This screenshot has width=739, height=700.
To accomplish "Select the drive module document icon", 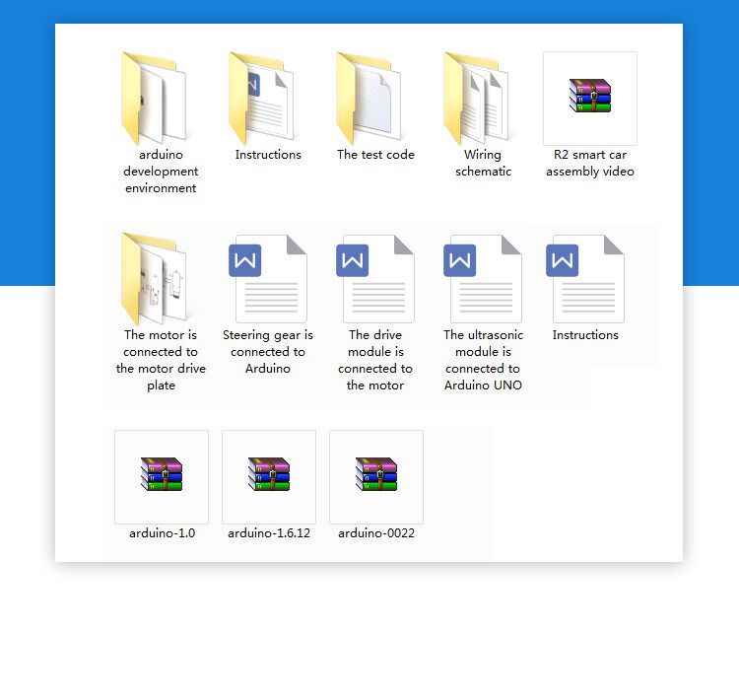I will point(375,279).
